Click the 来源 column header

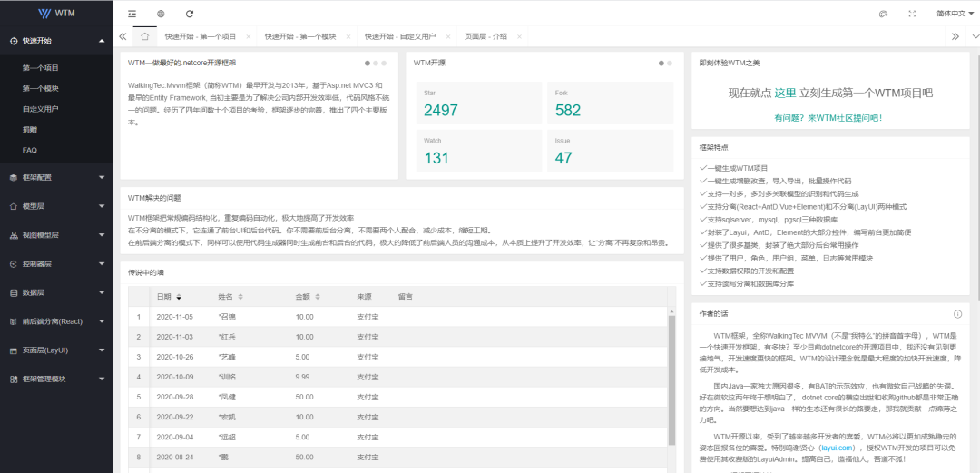(365, 297)
